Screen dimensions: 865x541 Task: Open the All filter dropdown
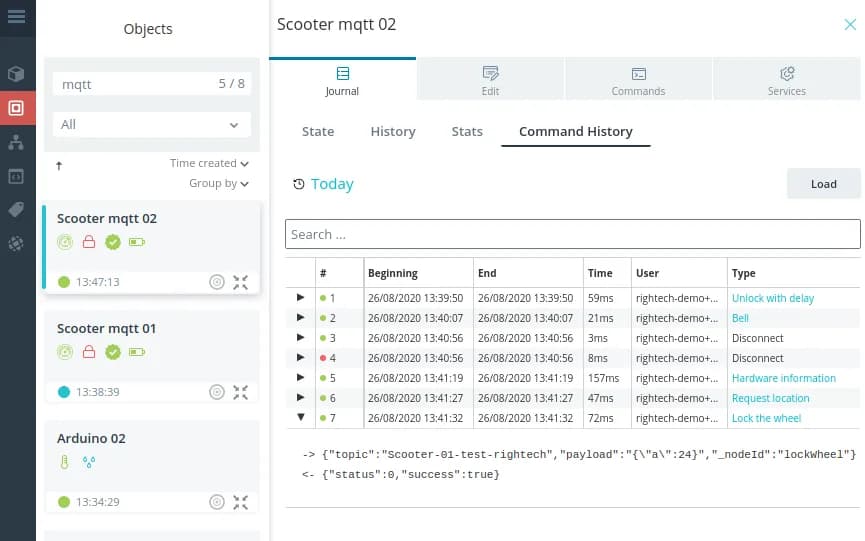(151, 125)
